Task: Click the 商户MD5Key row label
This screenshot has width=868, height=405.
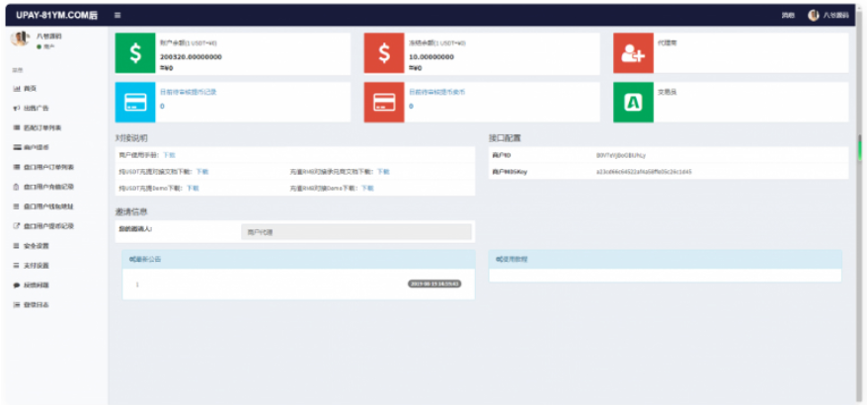Action: point(510,172)
